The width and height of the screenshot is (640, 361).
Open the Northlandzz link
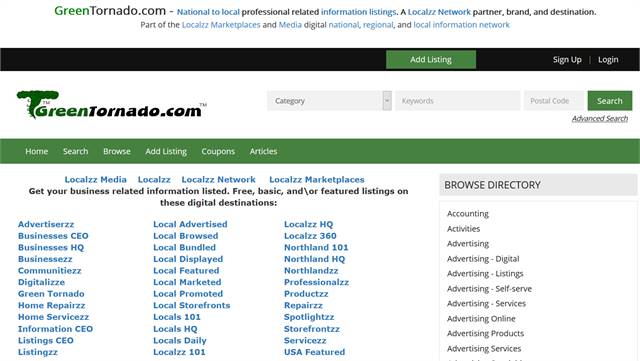pyautogui.click(x=311, y=271)
